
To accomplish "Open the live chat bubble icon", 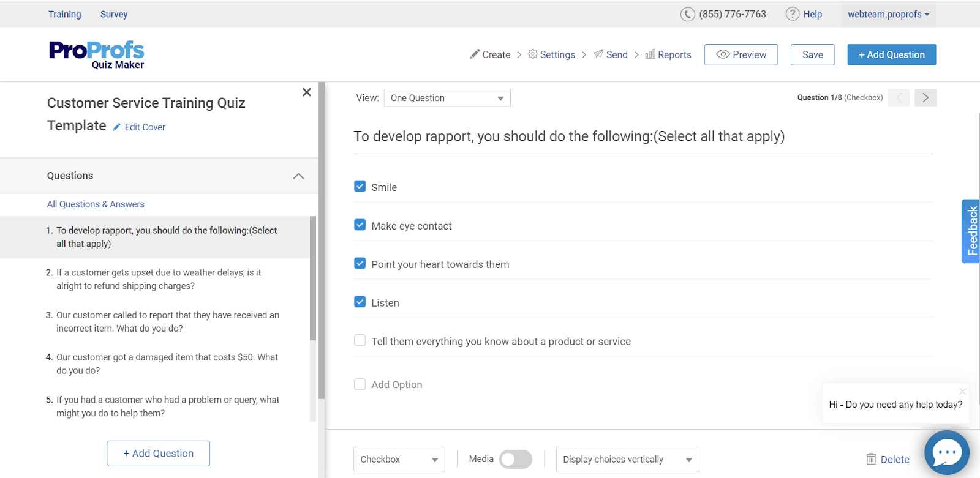I will tap(947, 453).
